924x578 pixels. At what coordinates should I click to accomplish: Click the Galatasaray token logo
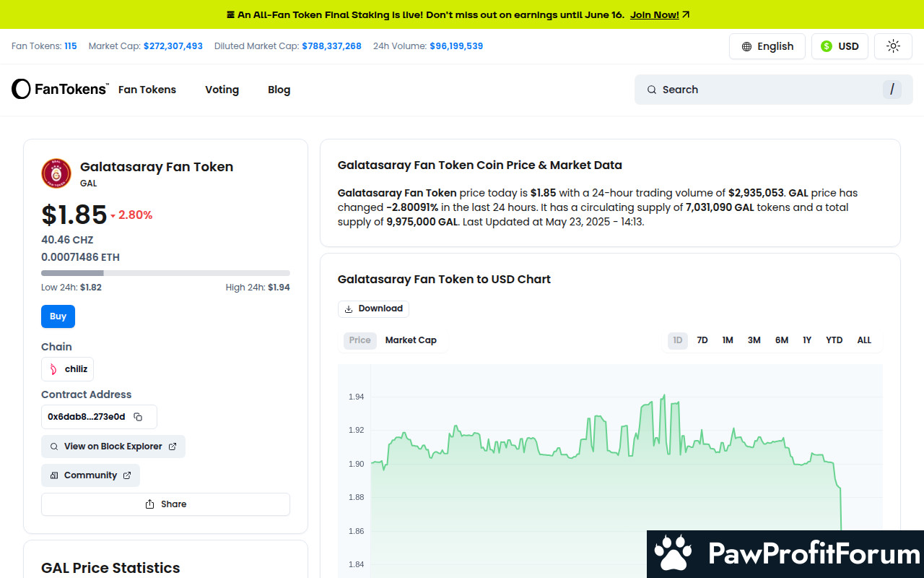pos(56,173)
